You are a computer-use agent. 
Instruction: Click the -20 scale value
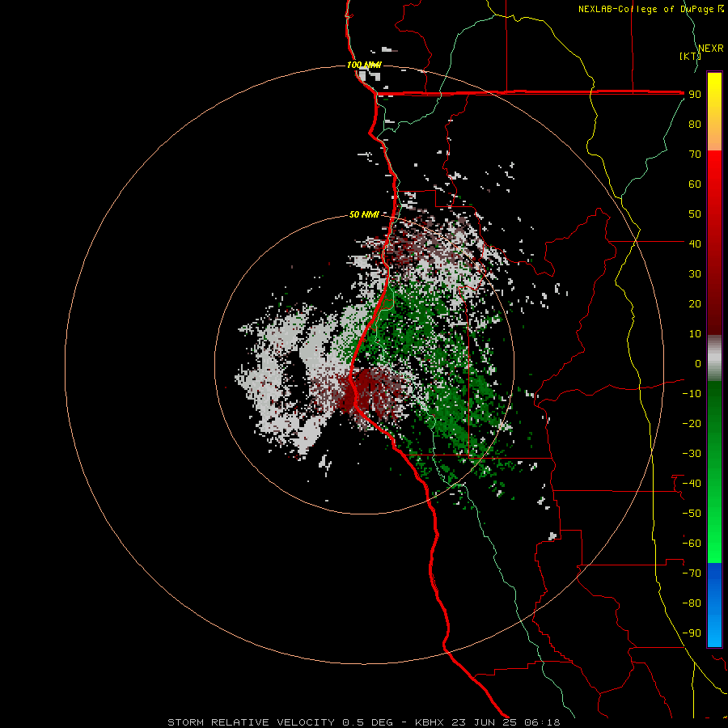pyautogui.click(x=692, y=424)
